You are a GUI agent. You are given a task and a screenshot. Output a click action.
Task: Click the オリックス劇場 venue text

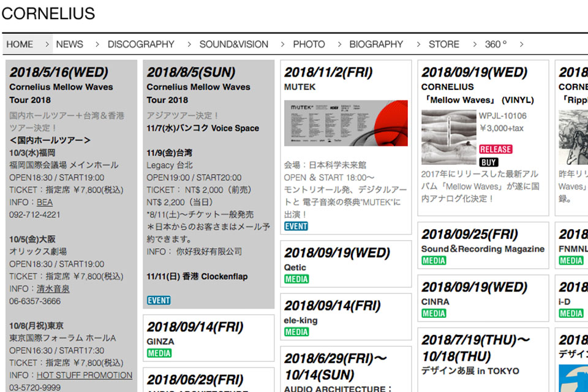[x=38, y=252]
